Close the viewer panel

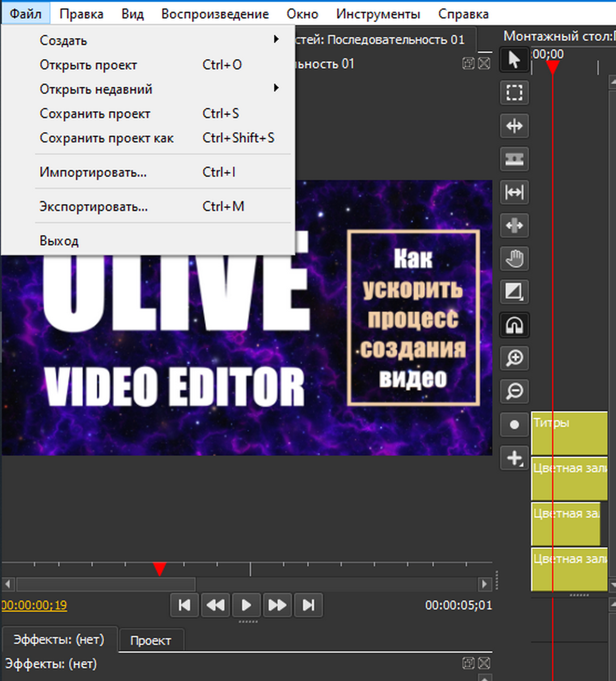[x=484, y=63]
